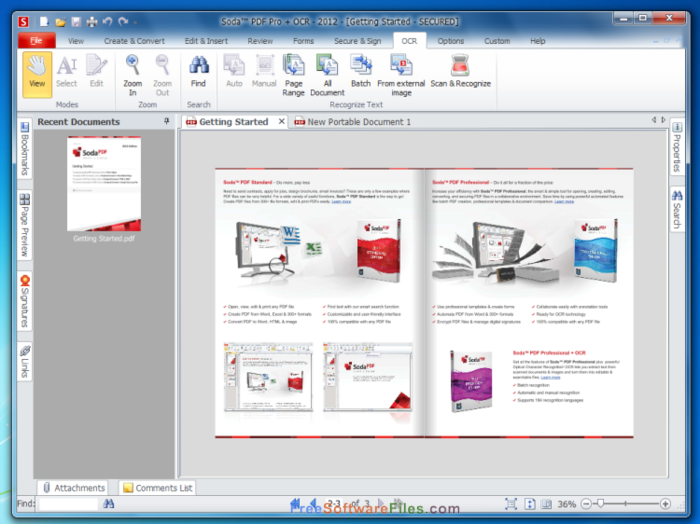This screenshot has width=700, height=524.
Task: Click the Zoom Out magnifier
Action: click(162, 75)
